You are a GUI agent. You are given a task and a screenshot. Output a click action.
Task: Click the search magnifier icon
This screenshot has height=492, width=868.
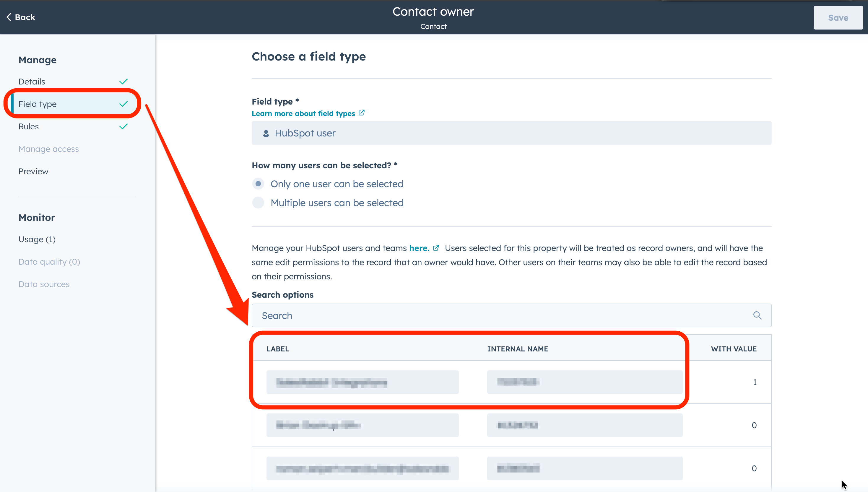(x=757, y=315)
